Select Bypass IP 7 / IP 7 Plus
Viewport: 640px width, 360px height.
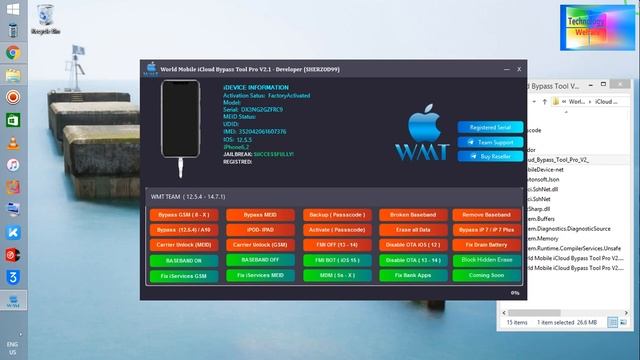[487, 230]
